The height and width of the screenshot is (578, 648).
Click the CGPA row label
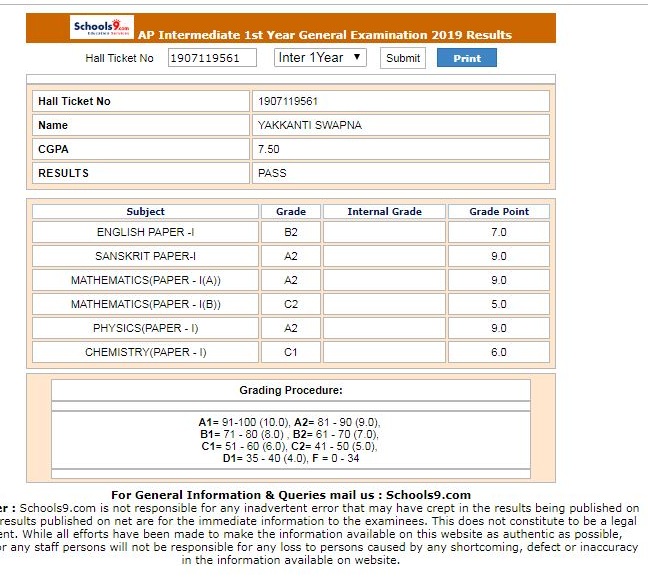[x=53, y=149]
